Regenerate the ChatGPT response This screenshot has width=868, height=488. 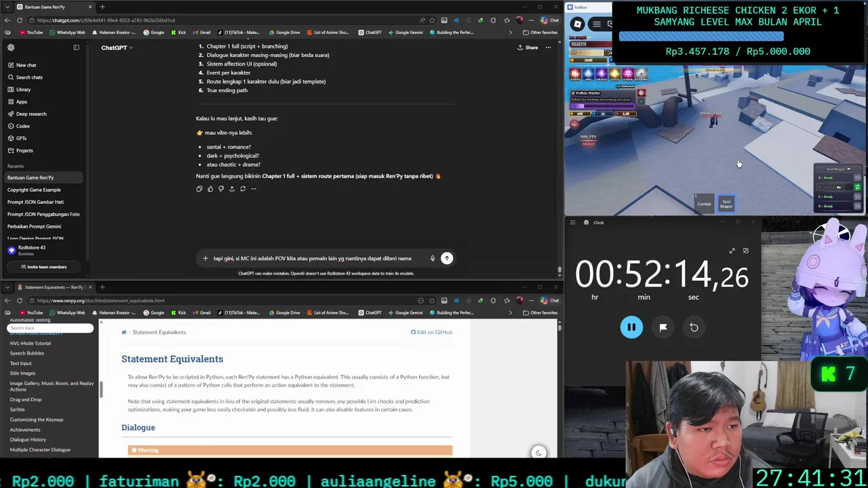point(243,188)
